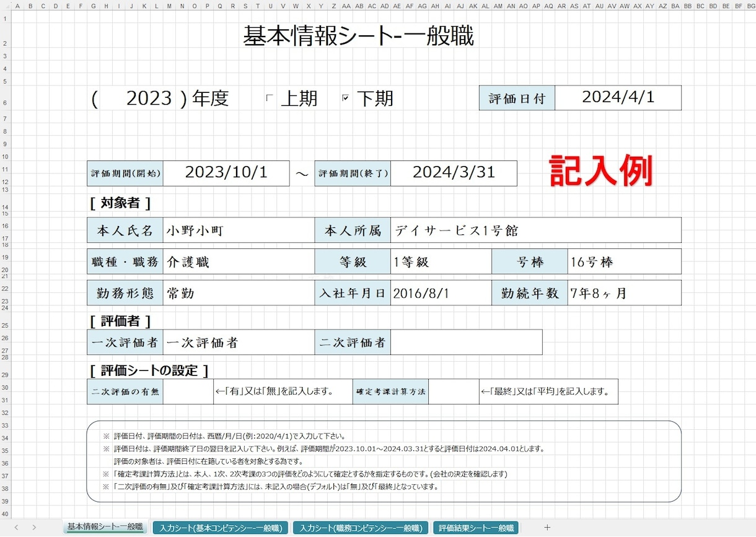Check the 上期 checkbox
Viewport: 756px width, 537px height.
(269, 98)
